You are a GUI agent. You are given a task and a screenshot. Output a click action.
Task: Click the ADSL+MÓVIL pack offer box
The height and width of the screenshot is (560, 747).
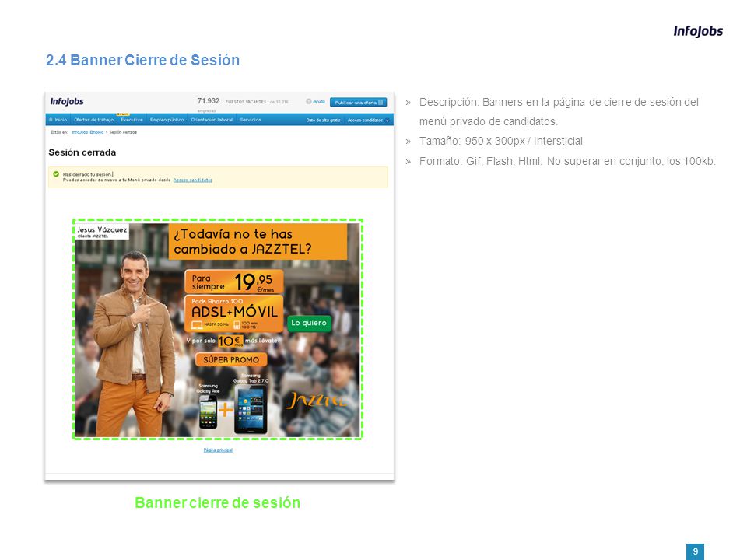tap(234, 313)
